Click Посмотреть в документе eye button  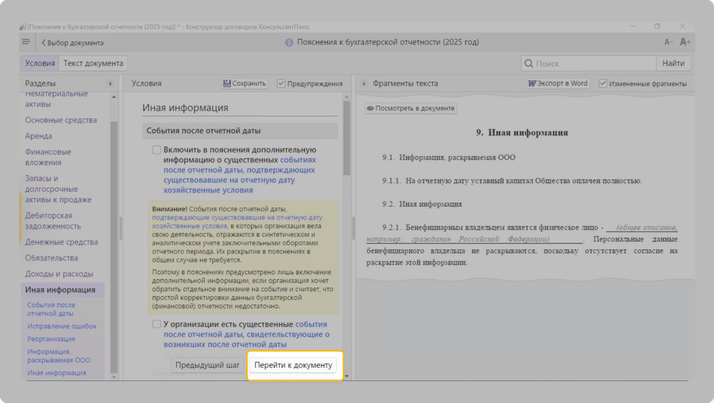410,108
